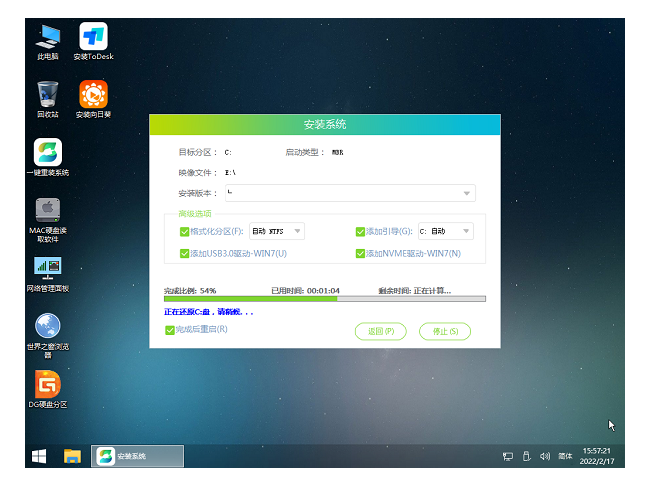The height and width of the screenshot is (481, 645).
Task: Open the Windows Start menu
Action: point(39,456)
